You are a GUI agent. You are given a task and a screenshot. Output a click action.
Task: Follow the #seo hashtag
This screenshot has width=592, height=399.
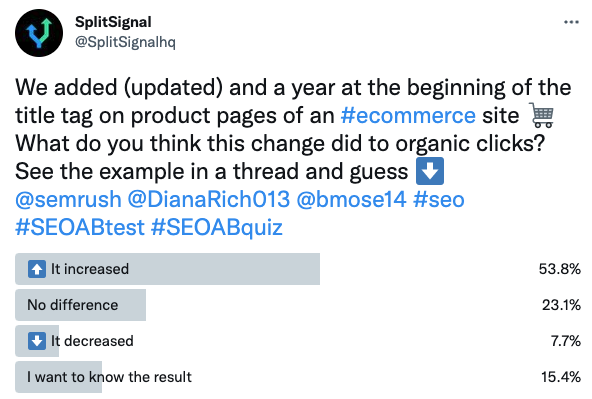coord(438,199)
